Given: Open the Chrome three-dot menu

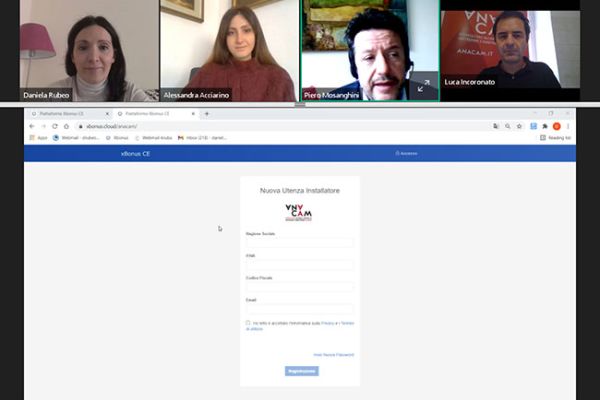Looking at the screenshot, I should pyautogui.click(x=568, y=126).
